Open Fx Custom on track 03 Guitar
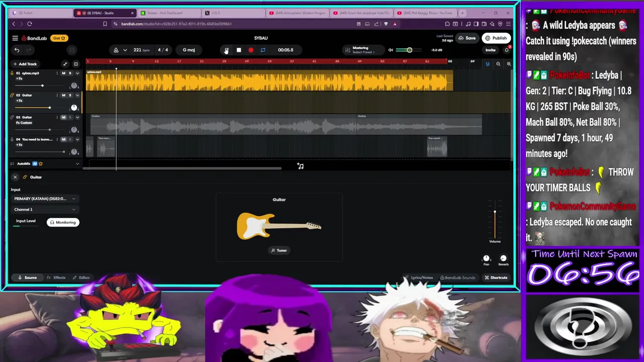The height and width of the screenshot is (362, 644). (x=24, y=123)
